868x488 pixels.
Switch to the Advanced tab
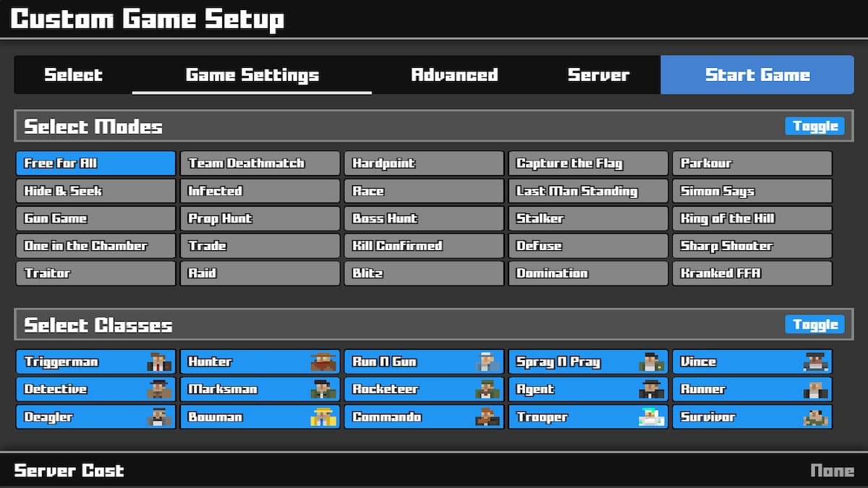point(454,74)
